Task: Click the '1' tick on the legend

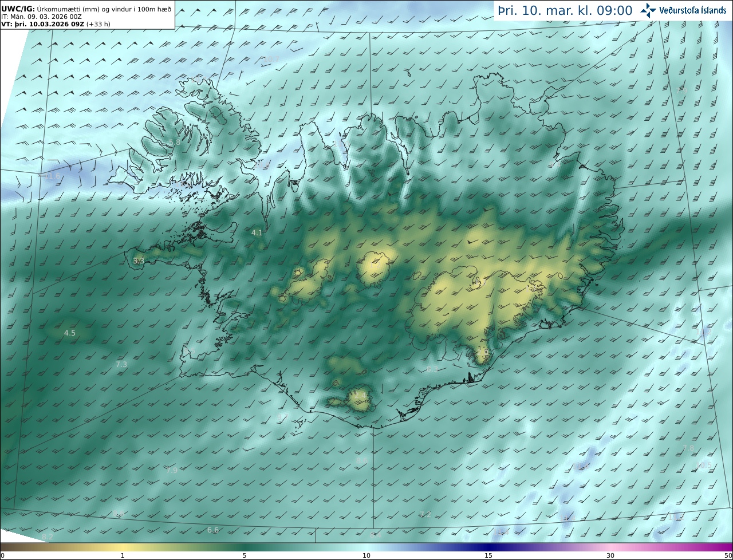Action: click(x=123, y=556)
